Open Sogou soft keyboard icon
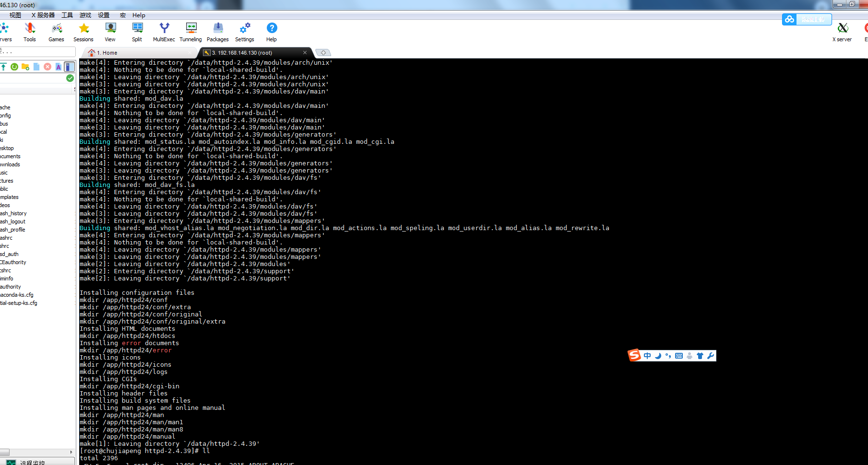Screen dimensions: 868x465 (679, 356)
